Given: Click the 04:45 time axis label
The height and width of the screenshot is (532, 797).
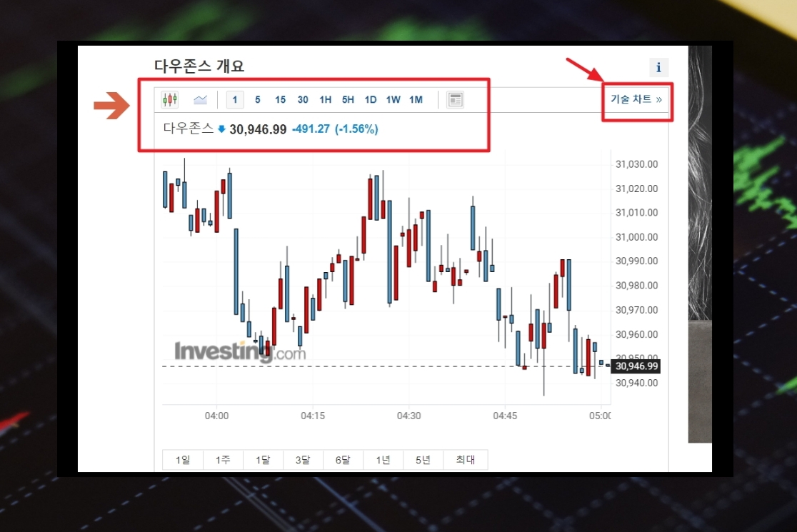Looking at the screenshot, I should click(505, 416).
